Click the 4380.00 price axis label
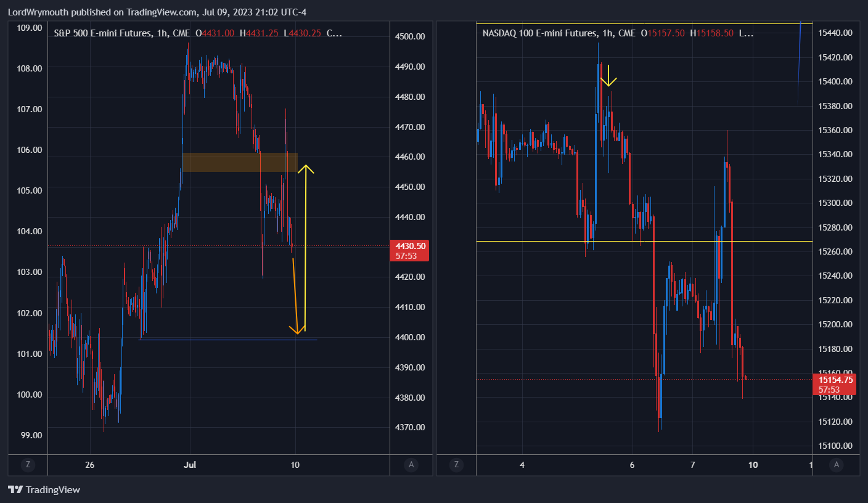Screen dimensions: 868x503 pos(411,398)
